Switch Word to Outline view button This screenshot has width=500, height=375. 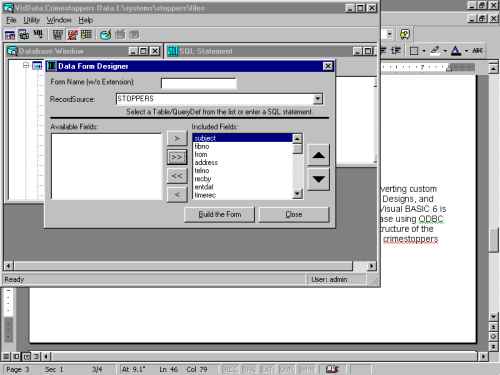pyautogui.click(x=36, y=356)
